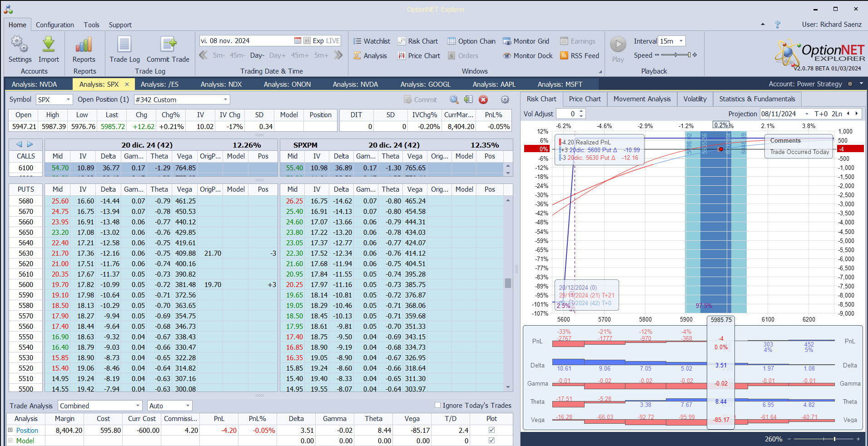The image size is (868, 446).
Task: Delete position with red X icon
Action: [483, 99]
